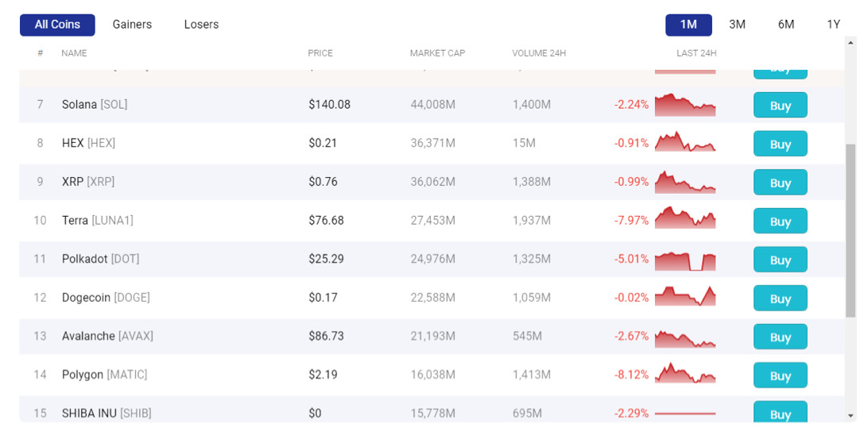Click Dogecoin's 24h sparkline graph

click(684, 298)
